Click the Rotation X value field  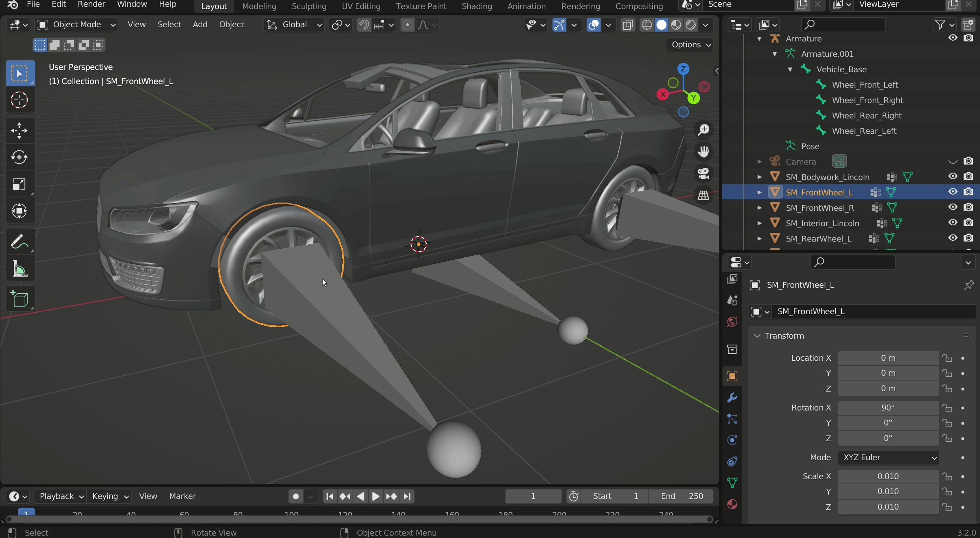[888, 408]
